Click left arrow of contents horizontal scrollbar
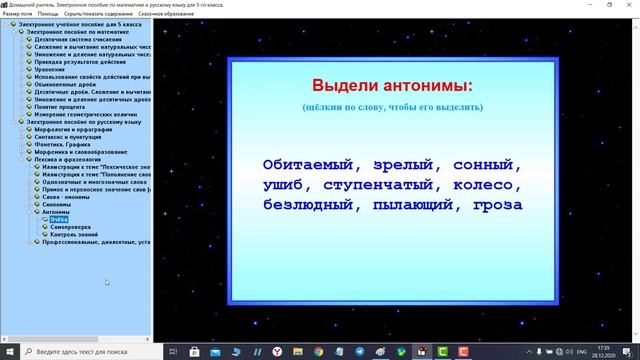 4,339
